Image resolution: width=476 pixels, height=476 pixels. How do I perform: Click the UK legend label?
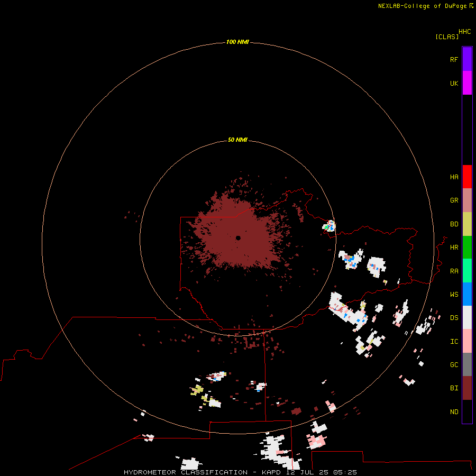(x=454, y=83)
